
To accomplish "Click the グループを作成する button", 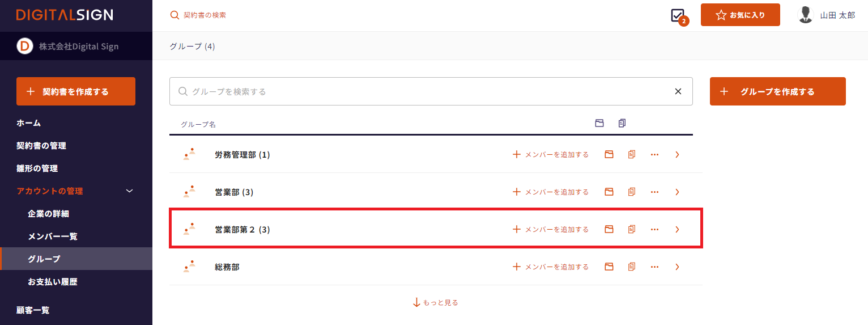I will pos(777,91).
